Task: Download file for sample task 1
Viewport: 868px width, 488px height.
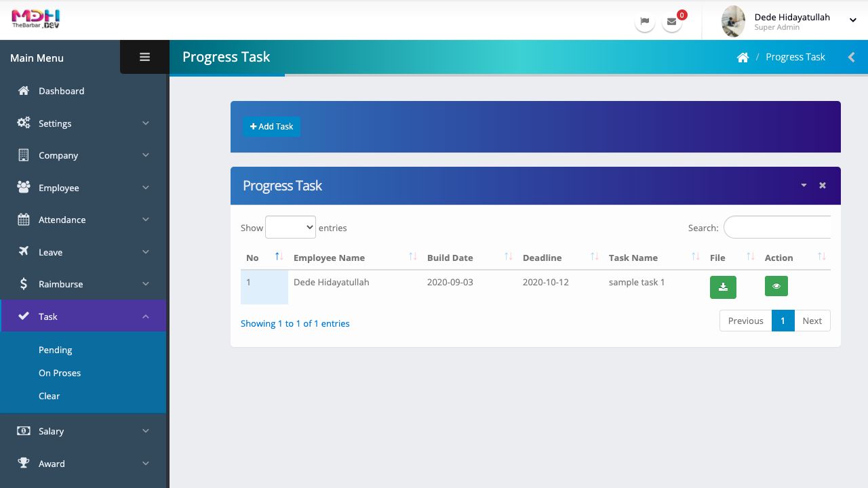Action: coord(723,287)
